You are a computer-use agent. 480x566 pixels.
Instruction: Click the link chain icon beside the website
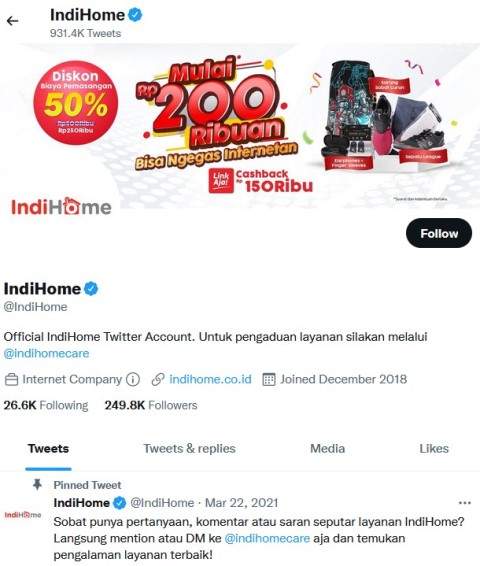coord(158,380)
